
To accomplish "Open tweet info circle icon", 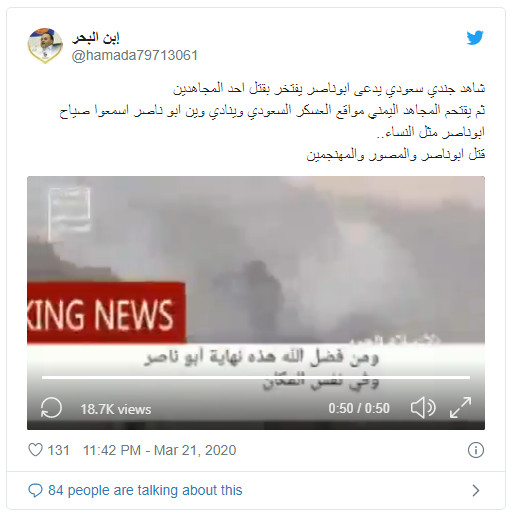I will (x=476, y=450).
